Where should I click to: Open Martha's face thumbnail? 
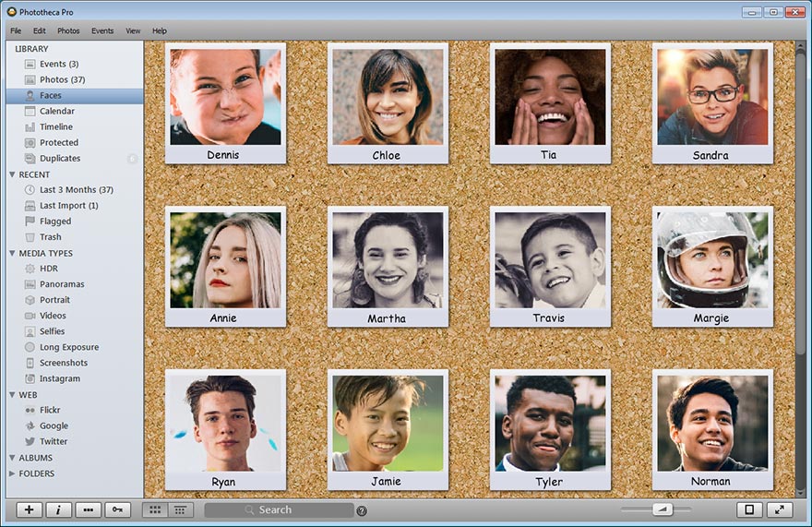(388, 267)
